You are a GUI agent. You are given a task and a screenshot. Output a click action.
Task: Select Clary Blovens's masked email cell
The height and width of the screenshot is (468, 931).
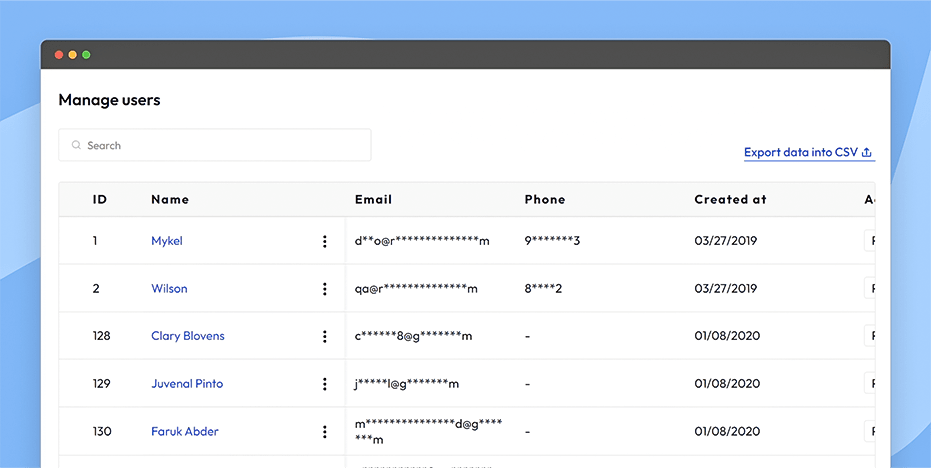pos(413,336)
